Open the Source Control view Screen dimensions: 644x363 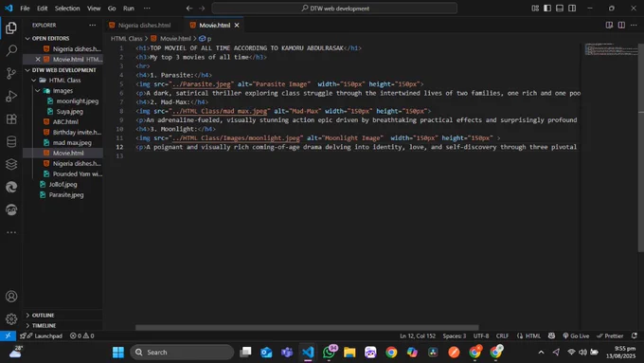(11, 74)
